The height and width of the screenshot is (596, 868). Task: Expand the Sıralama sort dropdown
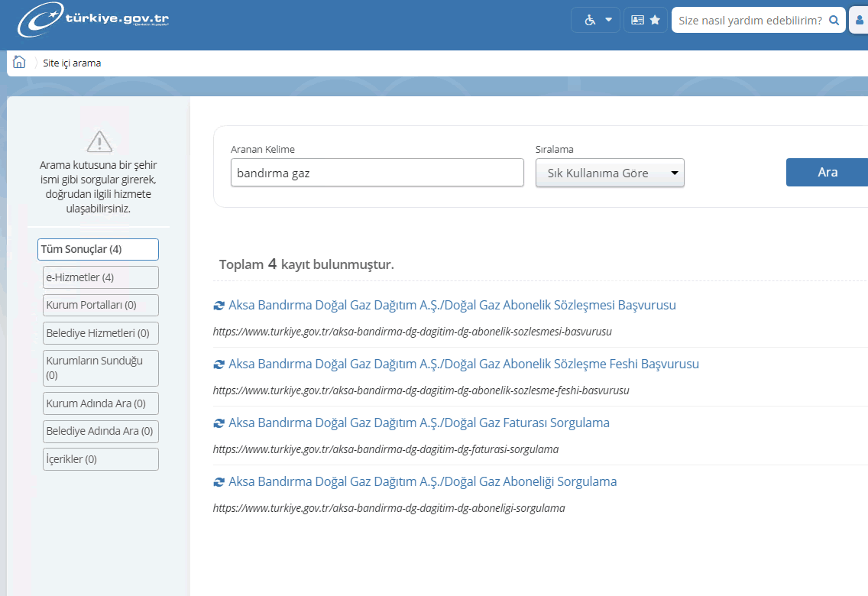pos(609,173)
